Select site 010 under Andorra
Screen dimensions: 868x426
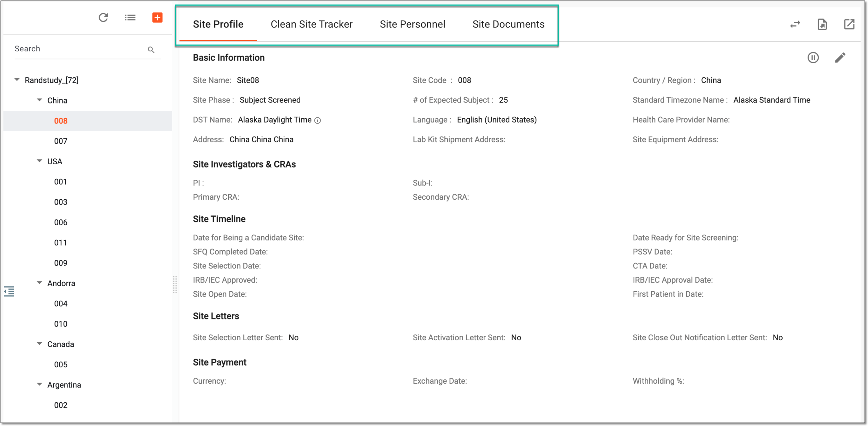click(x=61, y=324)
